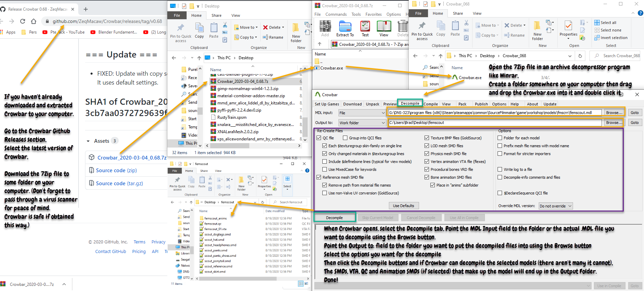Open the Set Up Games tab
The width and height of the screenshot is (644, 291).
click(327, 104)
